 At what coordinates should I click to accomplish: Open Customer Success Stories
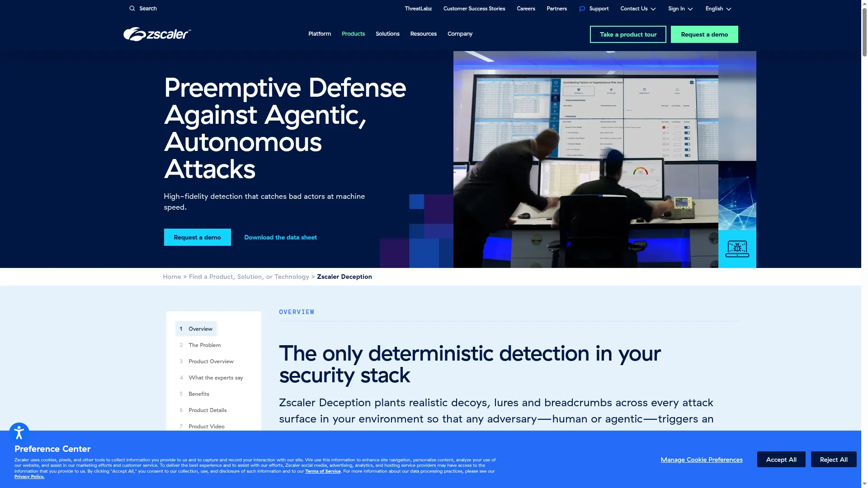(474, 9)
